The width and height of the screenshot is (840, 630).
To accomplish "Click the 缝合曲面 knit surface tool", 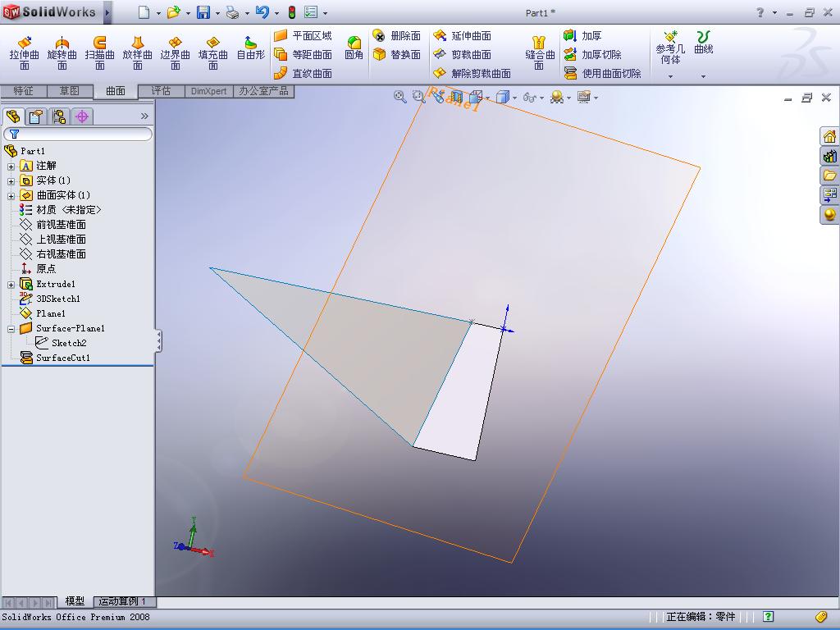I will click(539, 52).
